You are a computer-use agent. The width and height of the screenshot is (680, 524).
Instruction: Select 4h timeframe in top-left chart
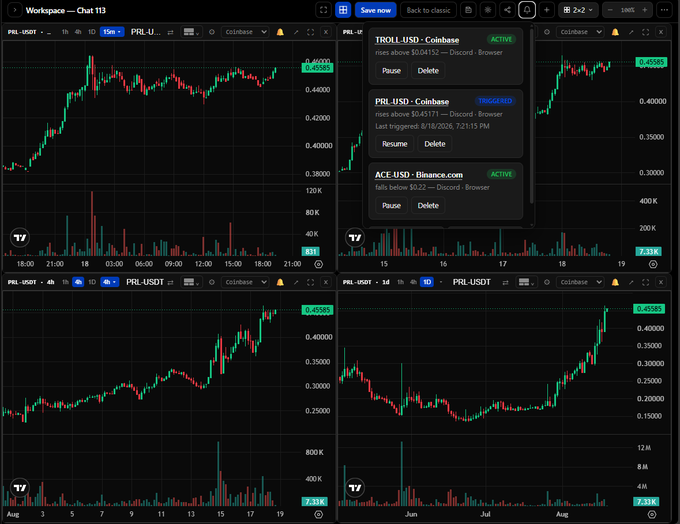(78, 32)
